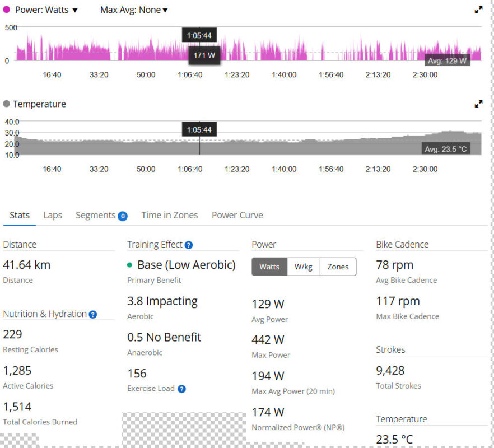Switch power view to W/kg
The height and width of the screenshot is (448, 494).
click(304, 267)
